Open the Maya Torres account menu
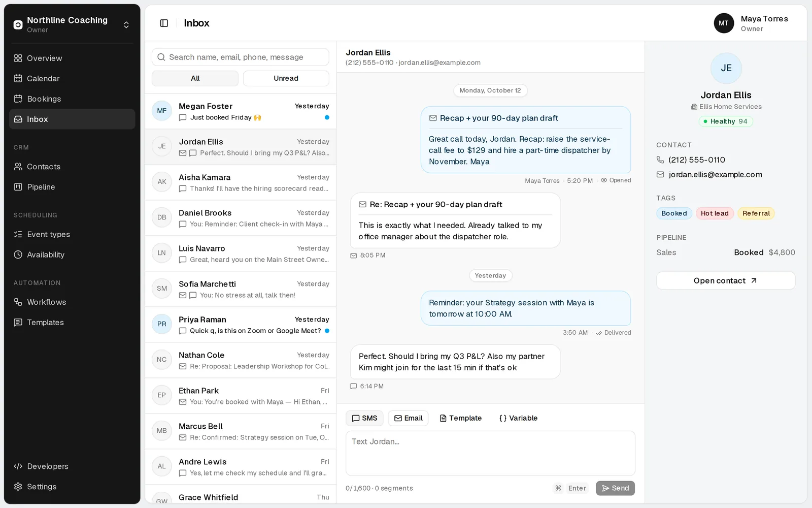Image resolution: width=812 pixels, height=508 pixels. 752,23
